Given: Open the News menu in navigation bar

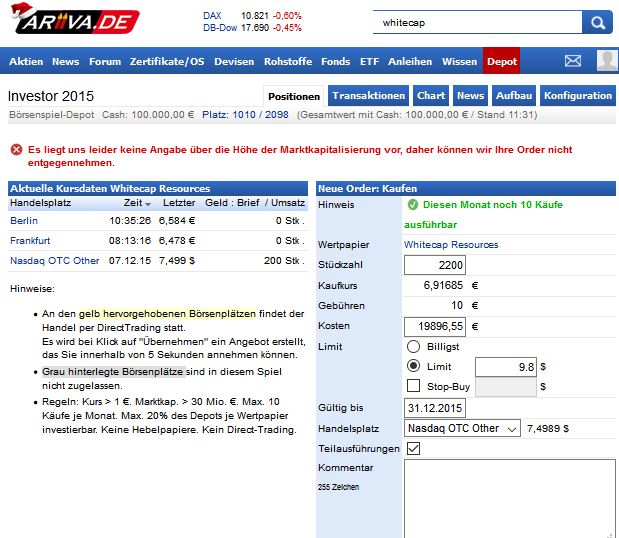Looking at the screenshot, I should point(66,61).
